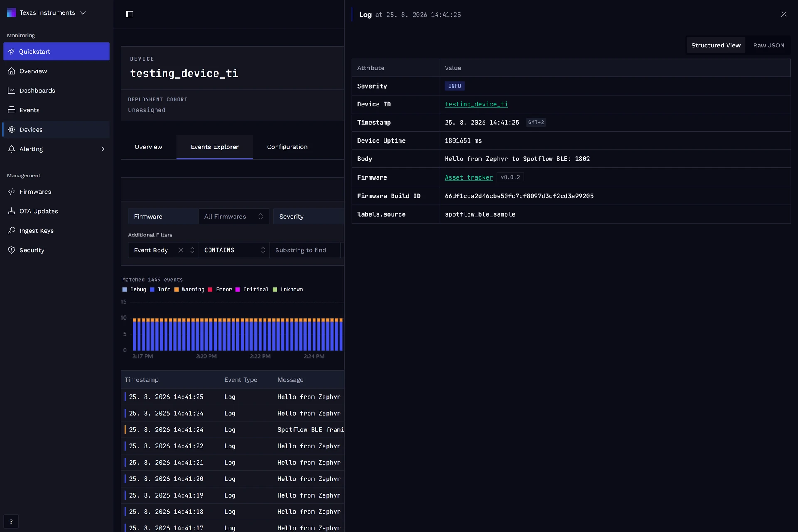Open the All Firmwares dropdown

point(234,217)
